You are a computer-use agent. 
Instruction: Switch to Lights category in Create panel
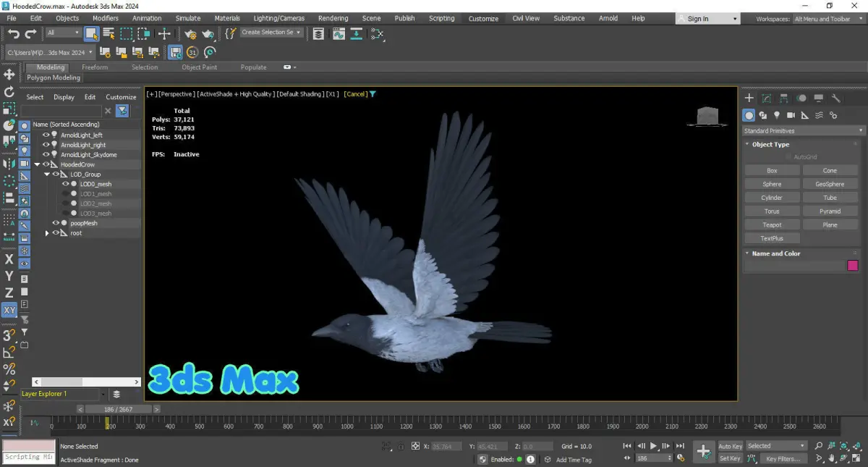tap(777, 115)
